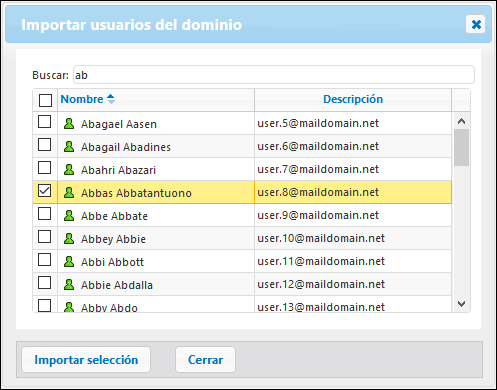Viewport: 497px width, 390px height.
Task: Close the Importar usuarios del dominio dialog
Action: click(x=476, y=24)
